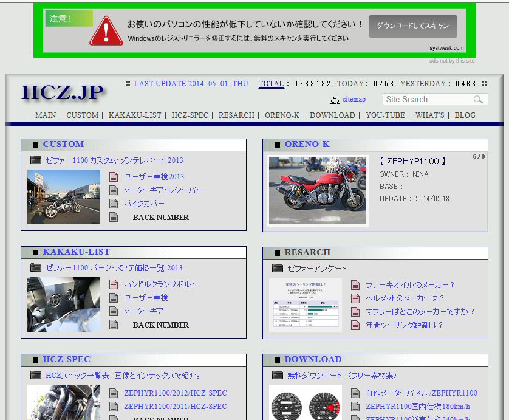Click the magnifier icon in Site Search

(478, 100)
